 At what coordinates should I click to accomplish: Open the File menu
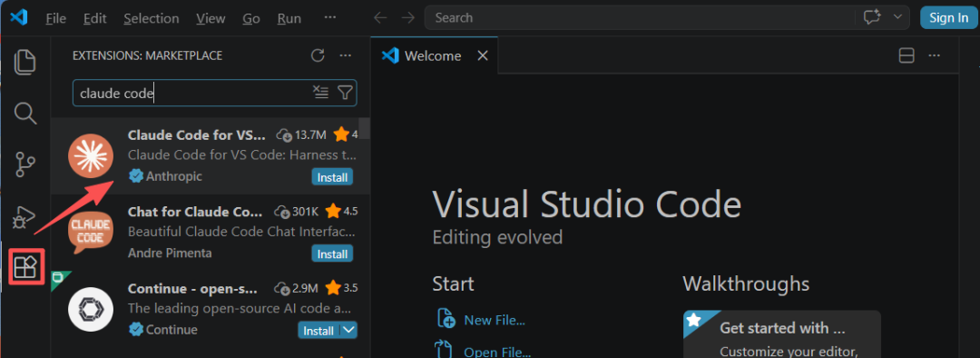tap(55, 18)
